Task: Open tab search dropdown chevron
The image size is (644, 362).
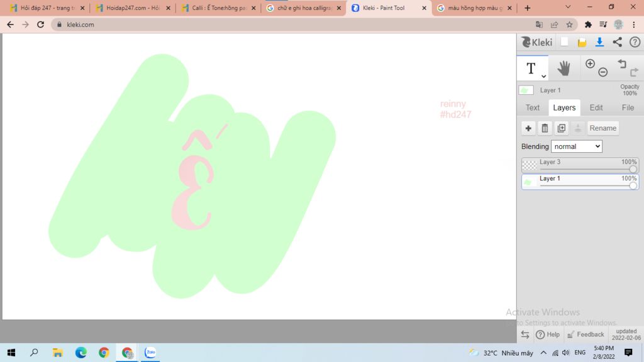Action: click(x=568, y=7)
